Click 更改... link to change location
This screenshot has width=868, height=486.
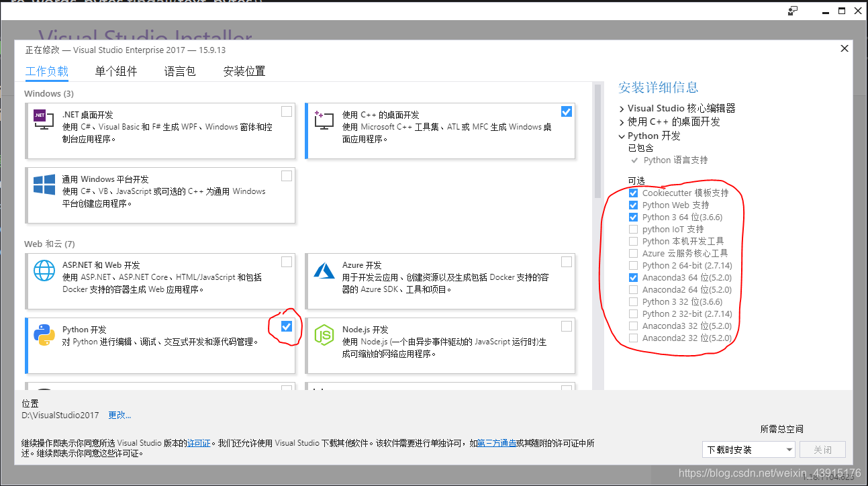120,416
